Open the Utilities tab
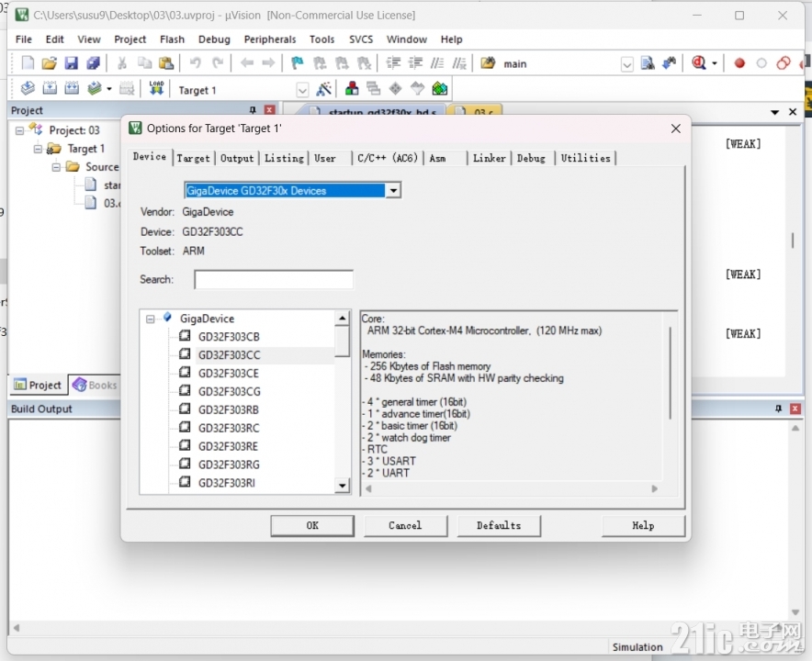The width and height of the screenshot is (812, 661). [586, 159]
